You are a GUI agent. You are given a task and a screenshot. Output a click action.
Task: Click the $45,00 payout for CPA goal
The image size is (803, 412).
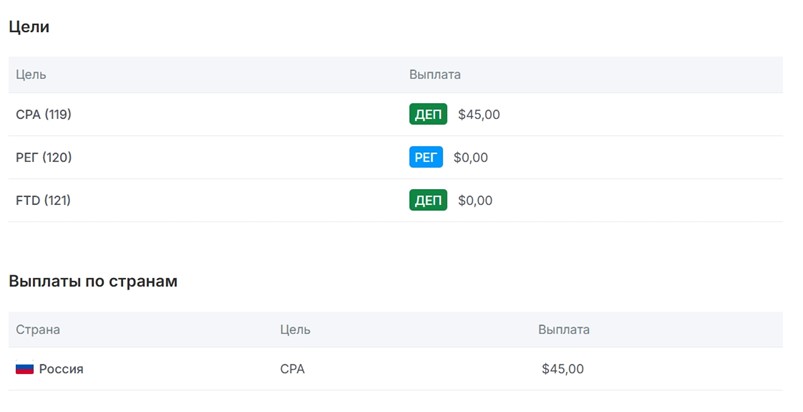479,114
